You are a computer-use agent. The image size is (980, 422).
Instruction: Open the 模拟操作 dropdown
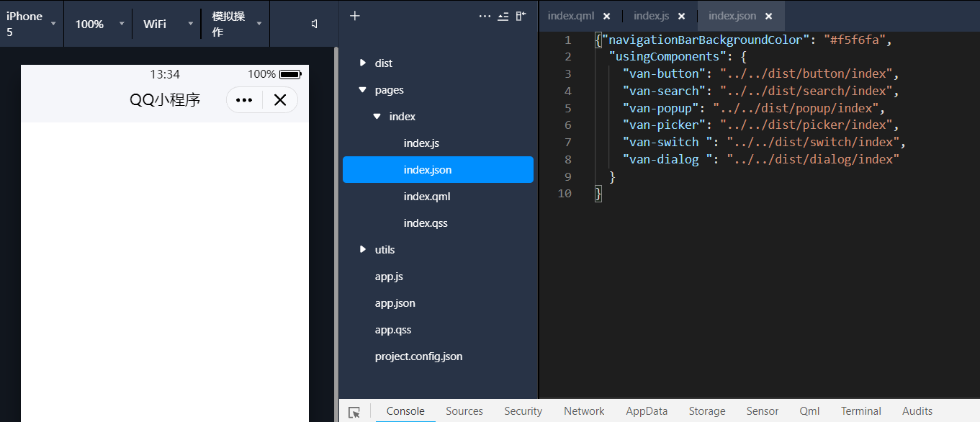pos(235,24)
